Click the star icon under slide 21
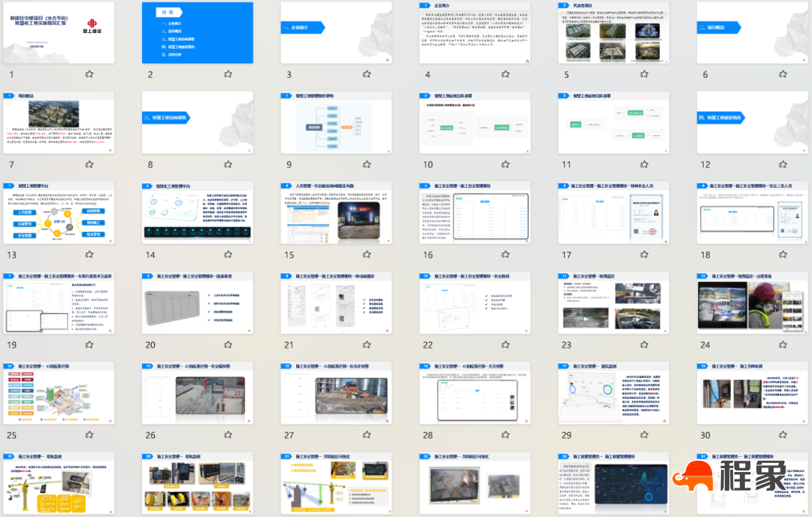 tap(366, 344)
